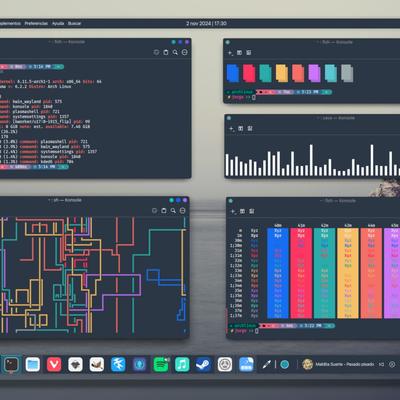Add new tab in the audio-bars Konsole window
The image size is (400, 400).
[231, 128]
